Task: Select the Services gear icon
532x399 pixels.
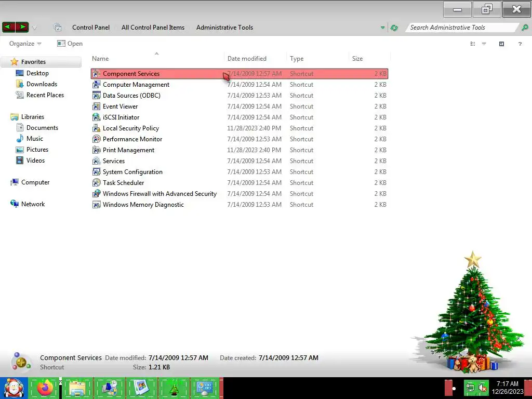Action: 96,161
